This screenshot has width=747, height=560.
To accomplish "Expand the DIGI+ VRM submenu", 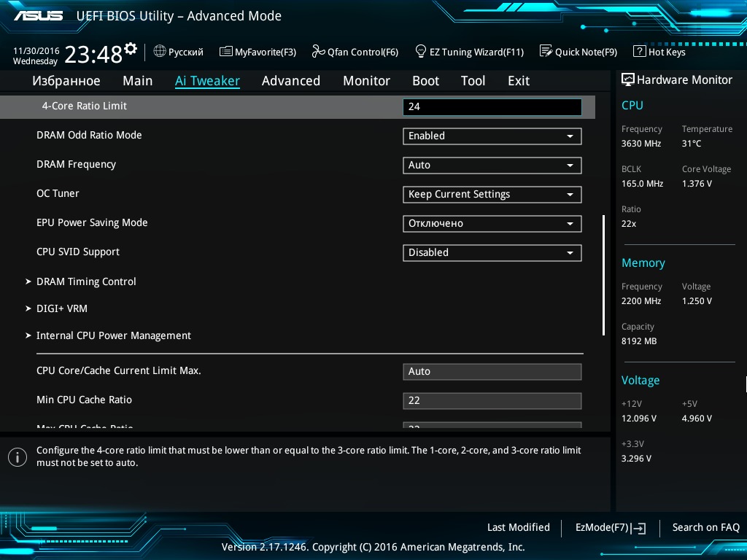I will (62, 308).
